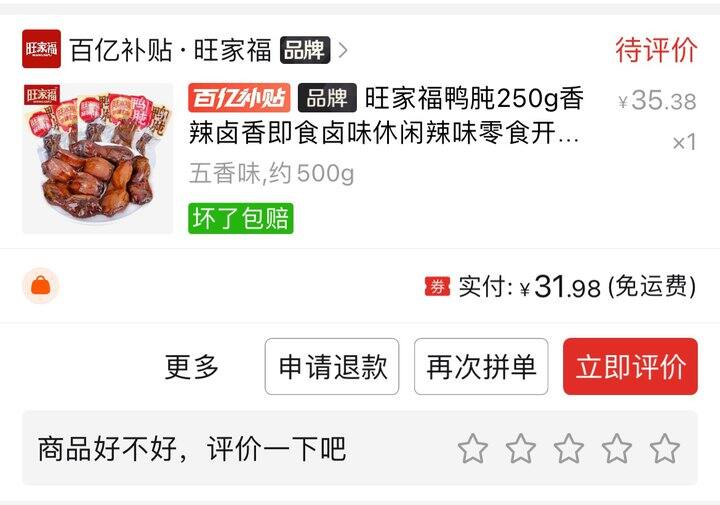Click the red 立即评价 button

pos(630,366)
